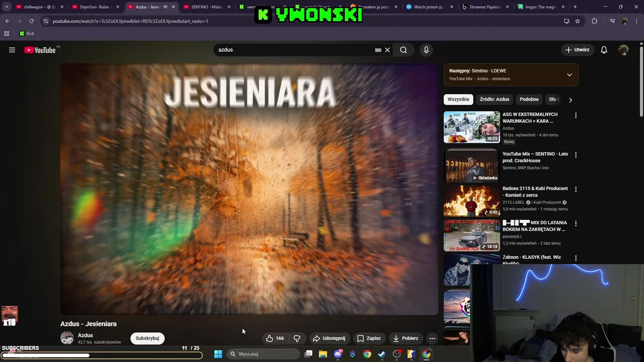Show more filter chips with right arrow

pyautogui.click(x=570, y=100)
